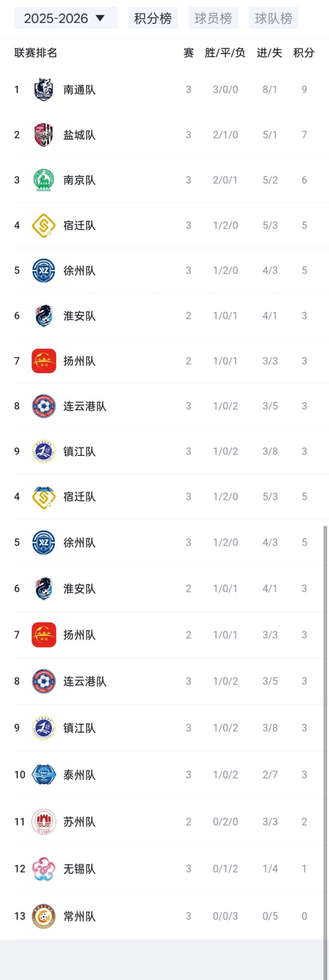
Task: Tap the 泰州队 blue crest icon
Action: 44,775
